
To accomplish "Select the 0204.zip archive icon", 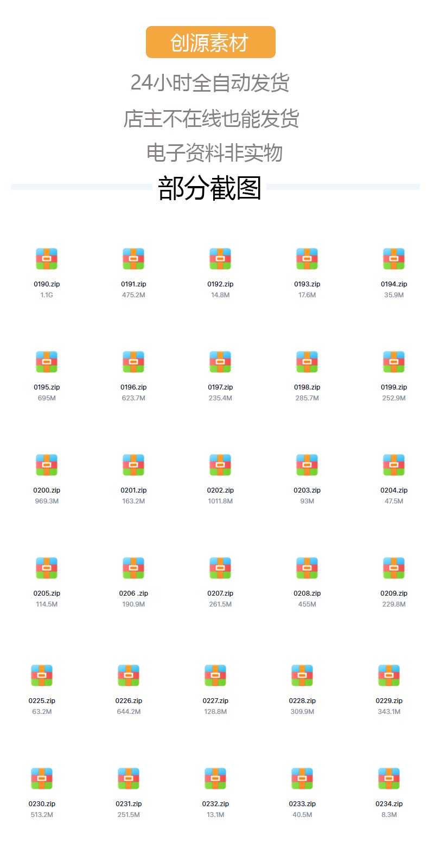I will [394, 465].
